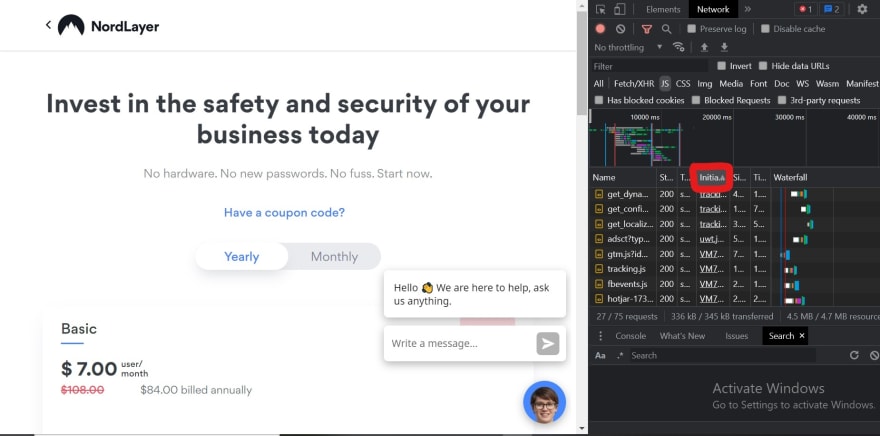Filter requests by Font type

[758, 84]
